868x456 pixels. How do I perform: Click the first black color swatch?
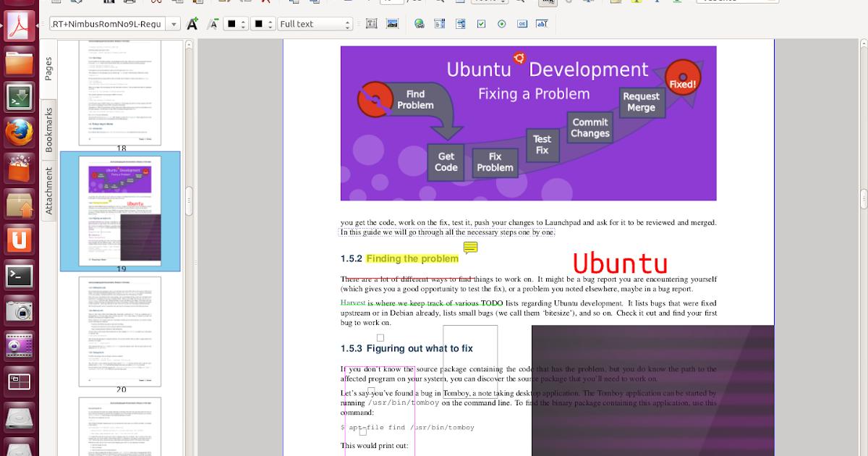point(232,24)
